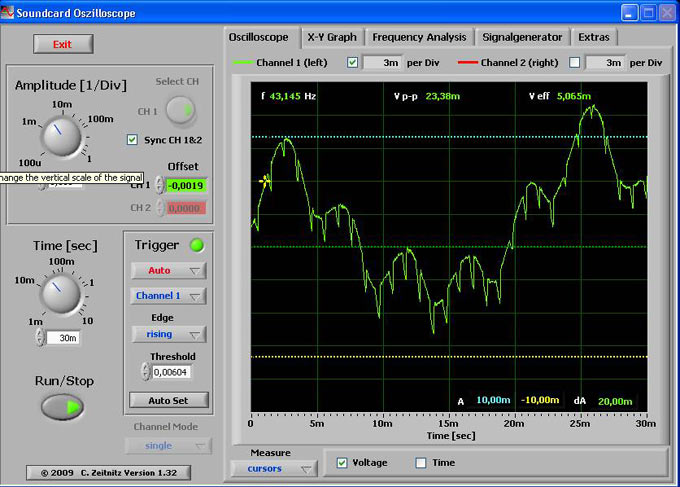
Task: Click the cursor A value 10,00m
Action: (x=493, y=400)
